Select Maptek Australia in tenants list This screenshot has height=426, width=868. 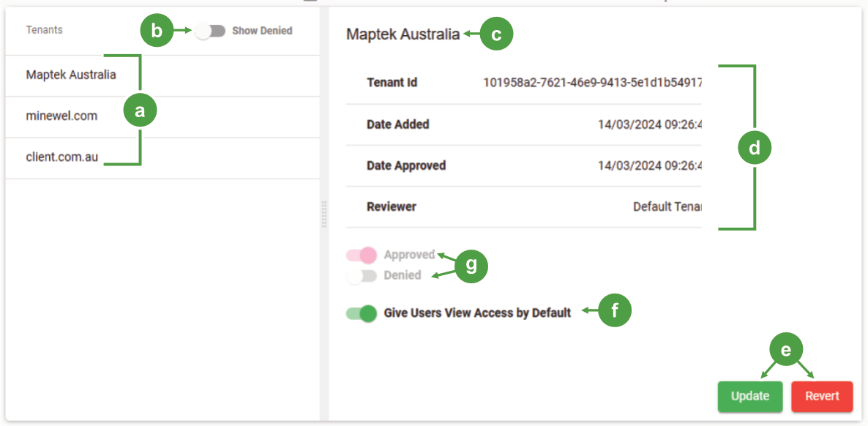point(162,75)
